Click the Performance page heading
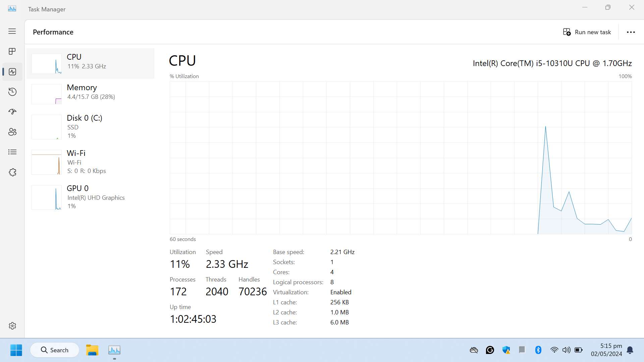 [x=53, y=32]
